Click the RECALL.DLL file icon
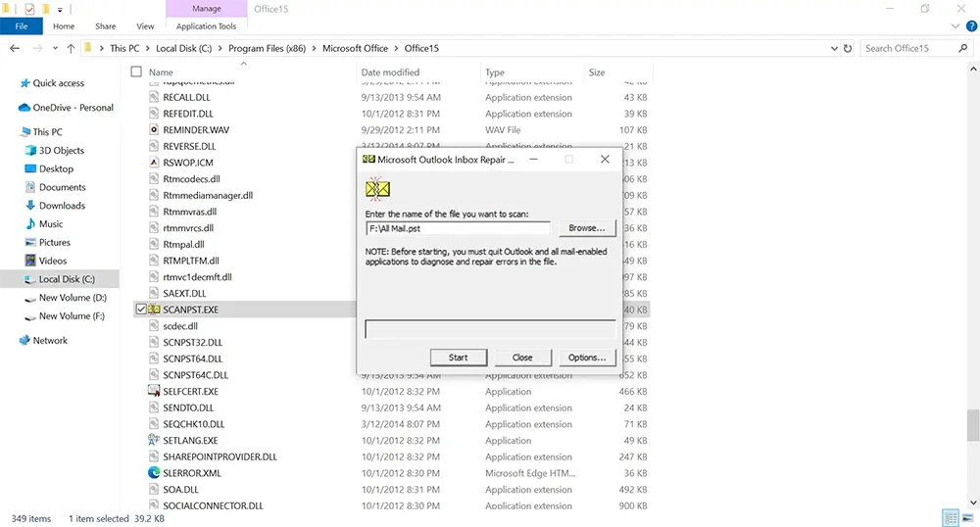980x527 pixels. click(154, 97)
